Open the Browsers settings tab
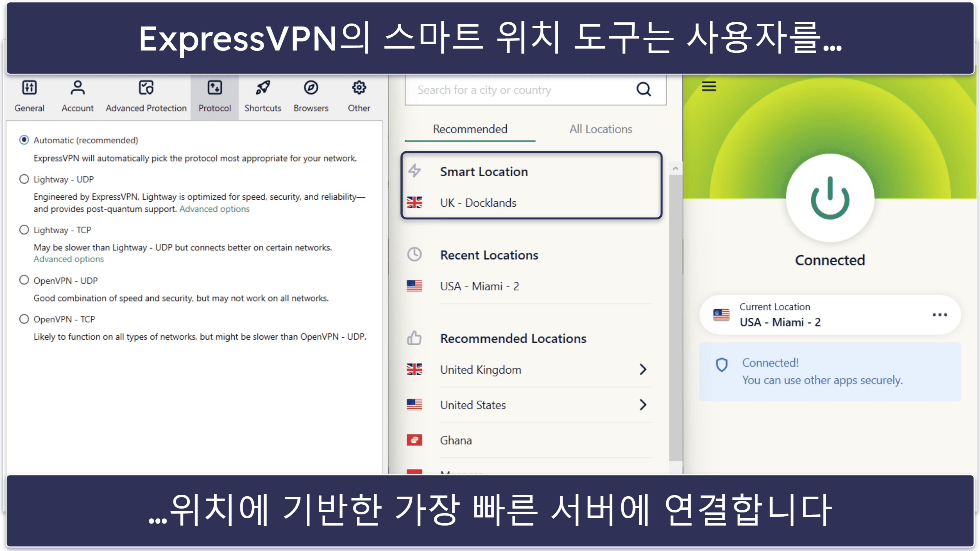This screenshot has height=551, width=980. [x=311, y=97]
